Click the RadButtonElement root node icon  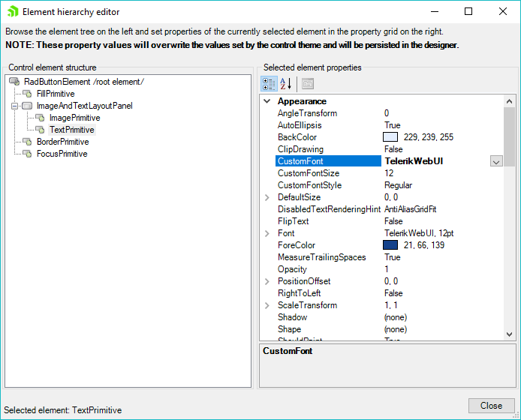click(x=14, y=81)
